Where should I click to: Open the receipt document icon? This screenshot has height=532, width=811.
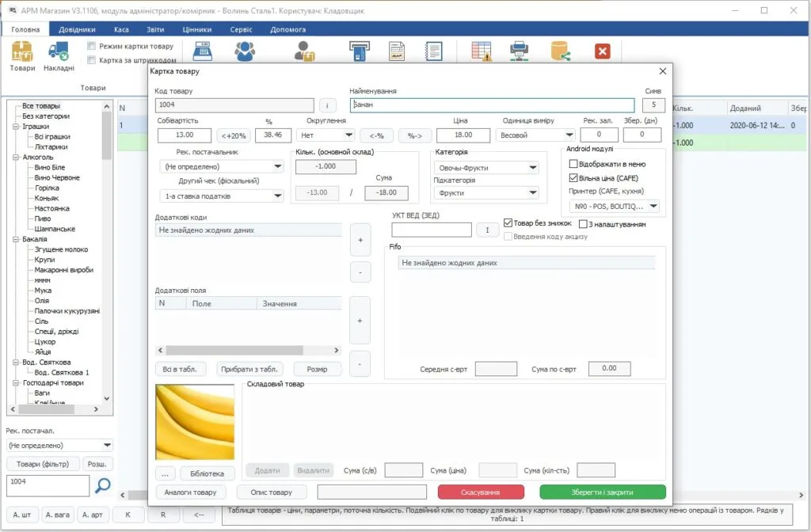397,51
